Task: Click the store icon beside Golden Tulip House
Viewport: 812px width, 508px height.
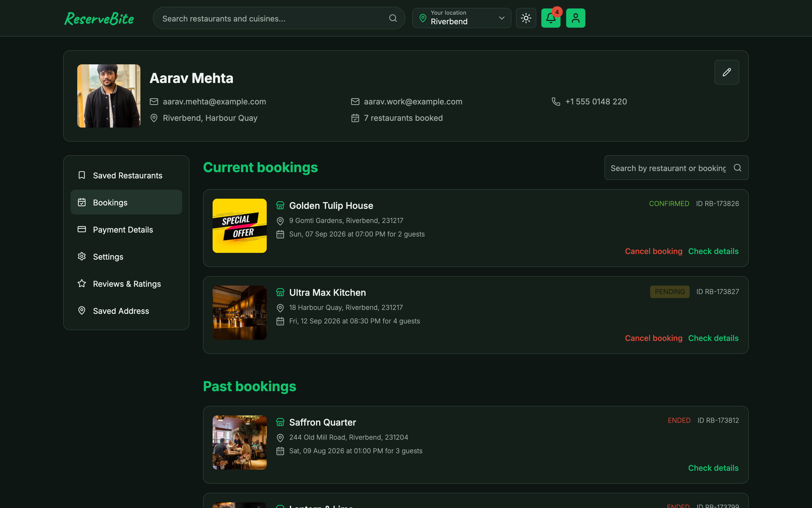Action: click(280, 205)
